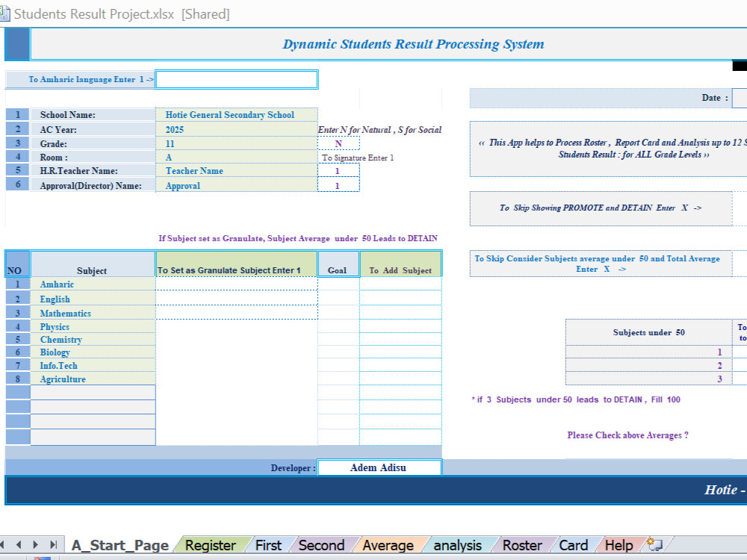Select Subjects under 50 row 2
This screenshot has height=560, width=747.
click(648, 365)
